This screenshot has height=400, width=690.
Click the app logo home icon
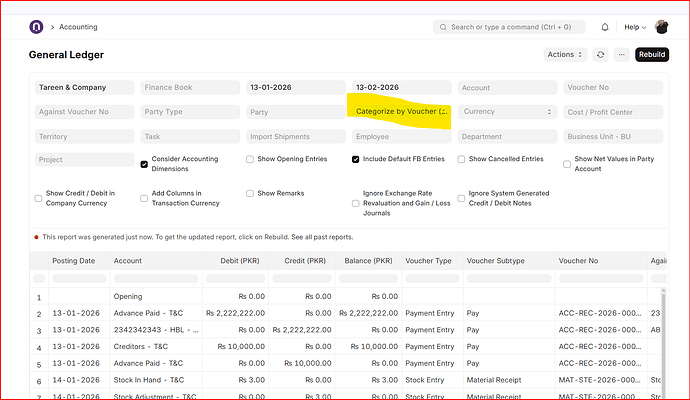[x=36, y=27]
